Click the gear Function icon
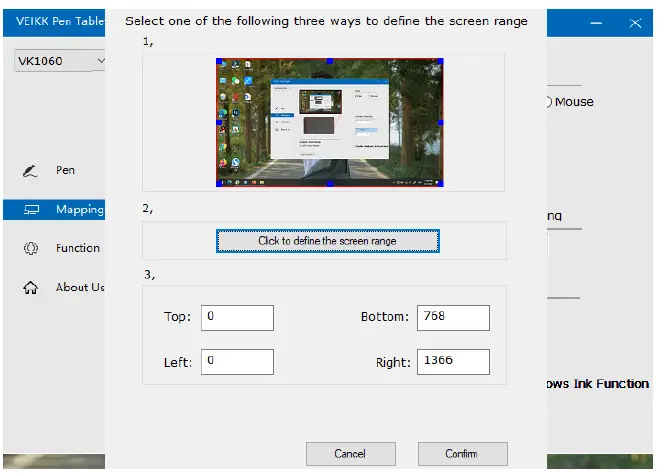Image resolution: width=658 pixels, height=473 pixels. [31, 248]
